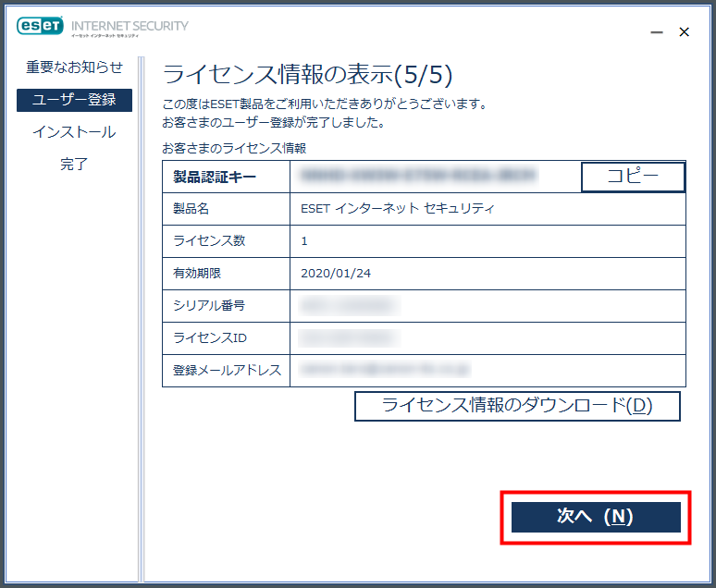Screen dimensions: 716x588
Task: Click the 製品認証キー label cell
Action: pyautogui.click(x=226, y=177)
